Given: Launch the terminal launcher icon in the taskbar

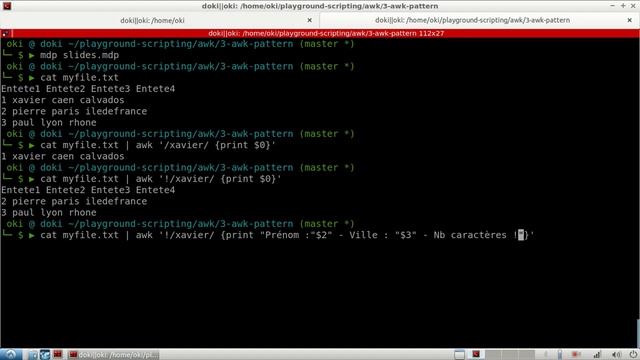Looking at the screenshot, I should click(58, 354).
